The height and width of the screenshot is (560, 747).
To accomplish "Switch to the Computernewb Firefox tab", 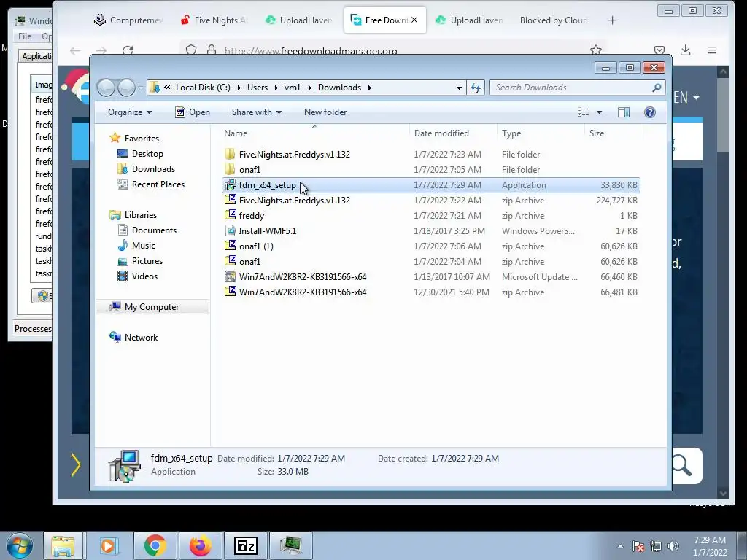I will (x=128, y=20).
